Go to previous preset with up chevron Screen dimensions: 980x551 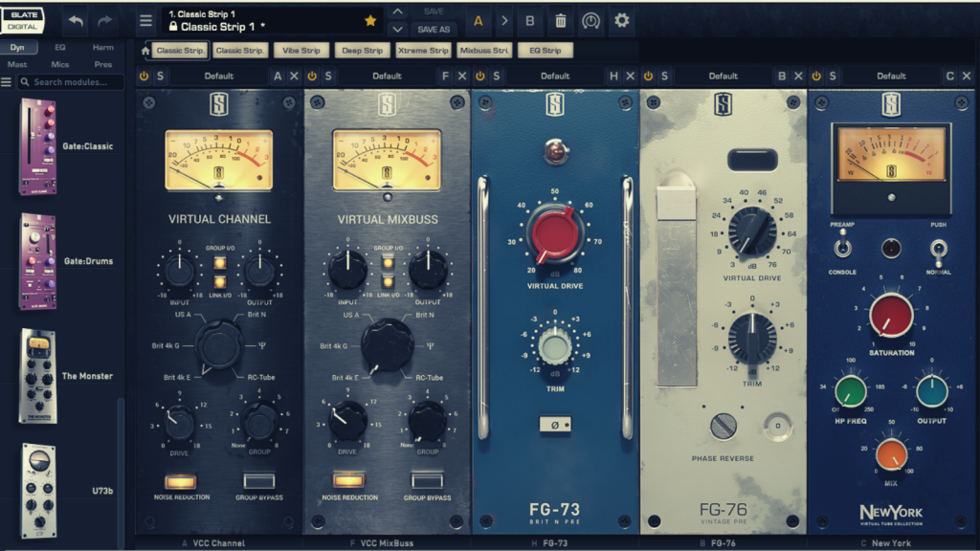[397, 11]
